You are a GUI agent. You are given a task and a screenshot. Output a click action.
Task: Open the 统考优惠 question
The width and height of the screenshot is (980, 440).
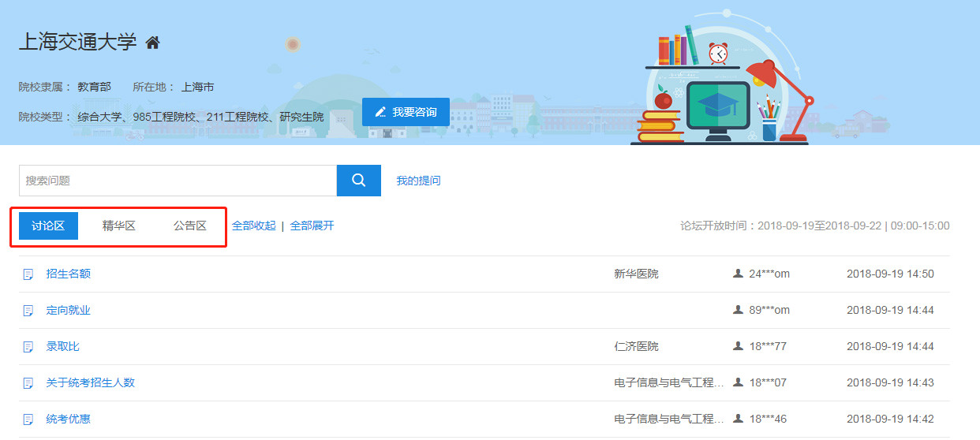(69, 419)
